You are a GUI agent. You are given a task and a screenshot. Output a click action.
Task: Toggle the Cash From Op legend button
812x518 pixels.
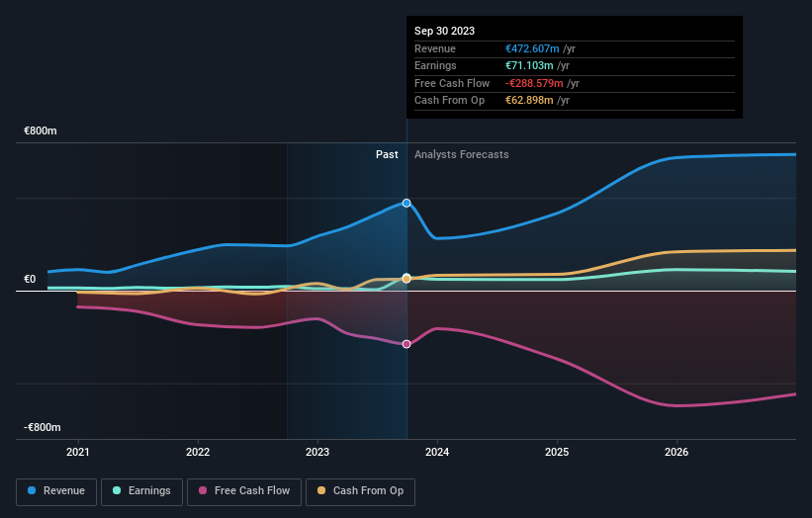[x=360, y=491]
